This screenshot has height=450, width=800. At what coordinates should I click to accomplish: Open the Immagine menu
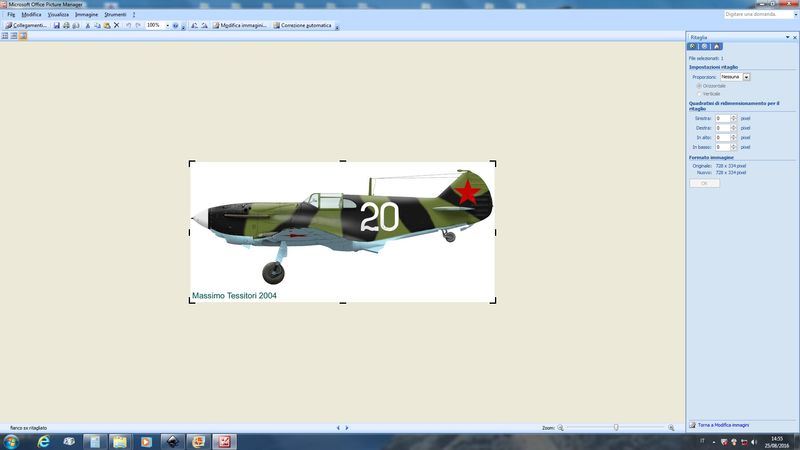tap(86, 14)
